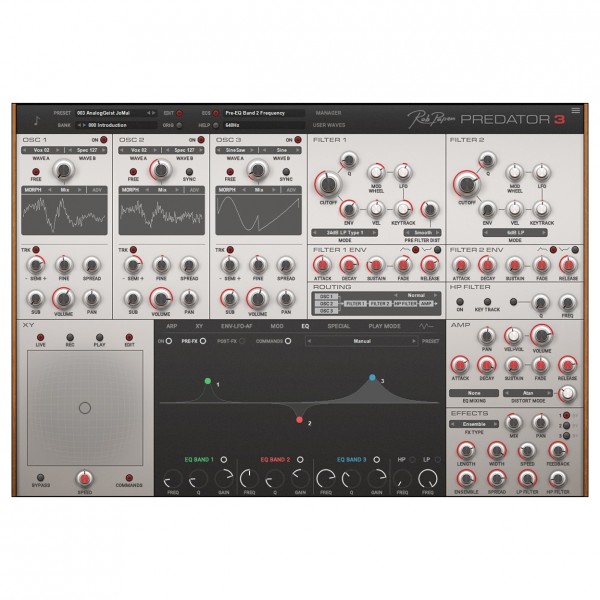The height and width of the screenshot is (600, 600).
Task: Select Filter 2 Env inverted envelope shape icon
Action: pyautogui.click(x=564, y=250)
